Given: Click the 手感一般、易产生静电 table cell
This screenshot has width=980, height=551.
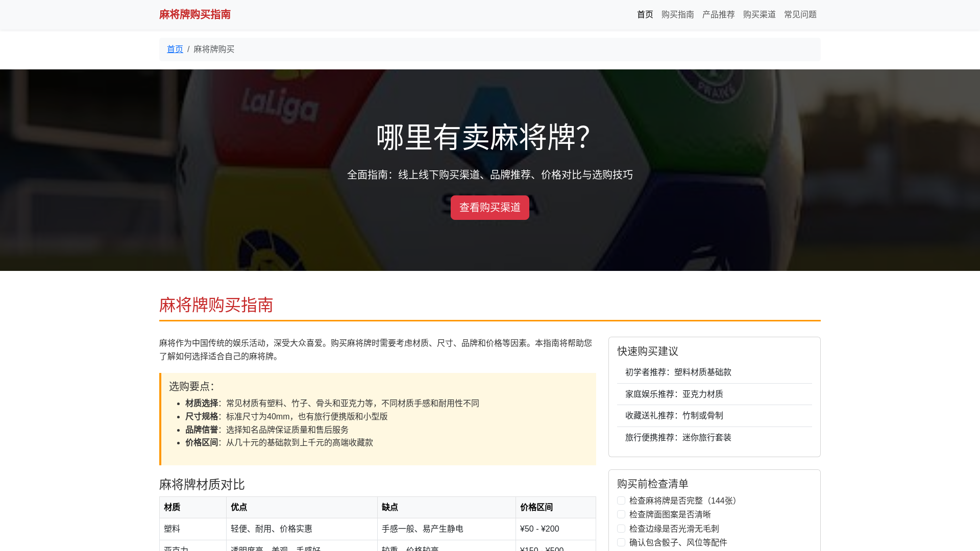Looking at the screenshot, I should [x=447, y=529].
